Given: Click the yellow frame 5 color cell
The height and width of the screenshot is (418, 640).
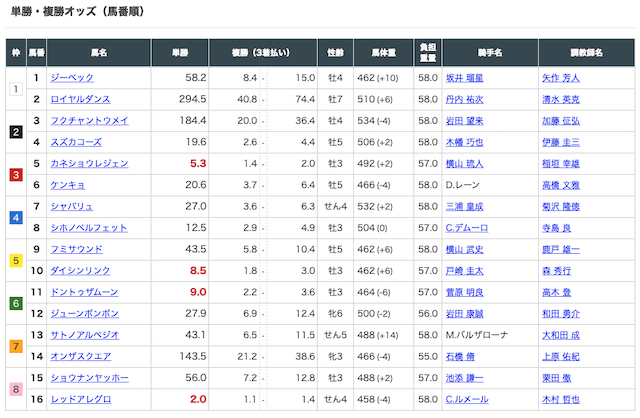Looking at the screenshot, I should [16, 259].
